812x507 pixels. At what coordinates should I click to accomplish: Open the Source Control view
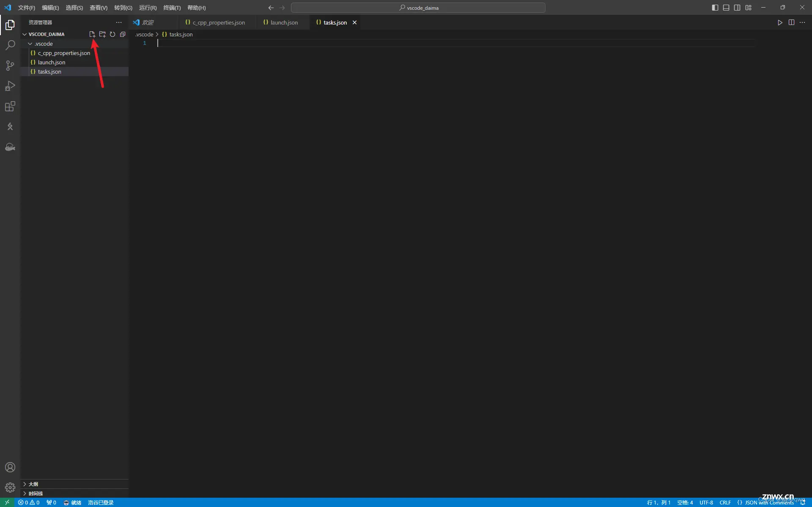(10, 66)
